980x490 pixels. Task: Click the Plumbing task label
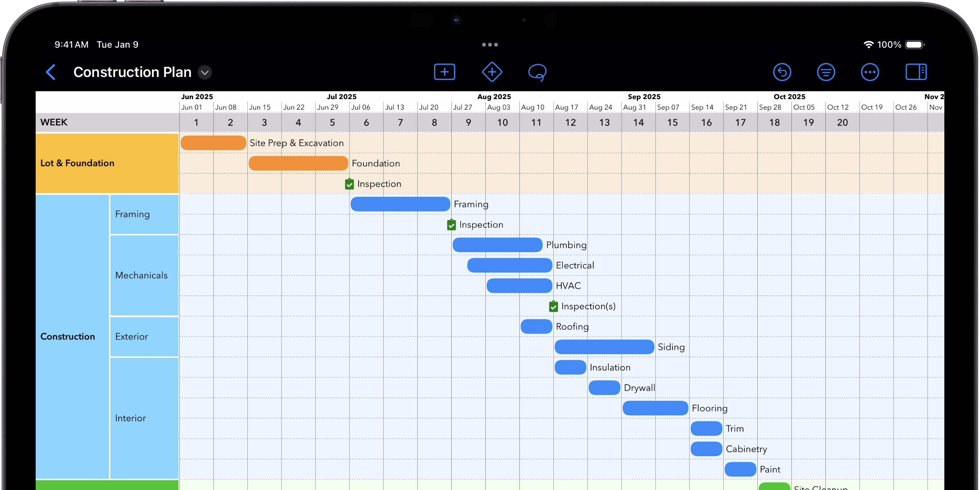[x=567, y=246]
